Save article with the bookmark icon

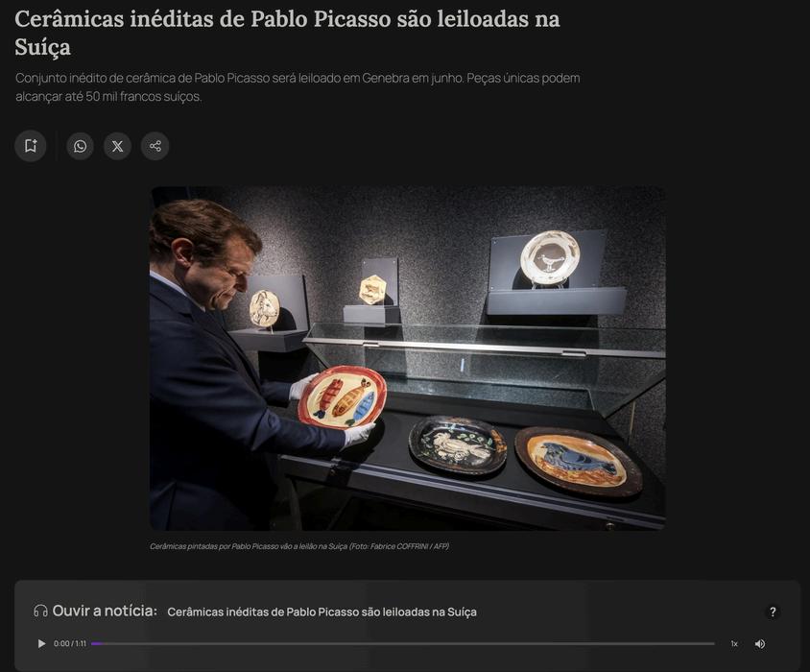click(31, 146)
